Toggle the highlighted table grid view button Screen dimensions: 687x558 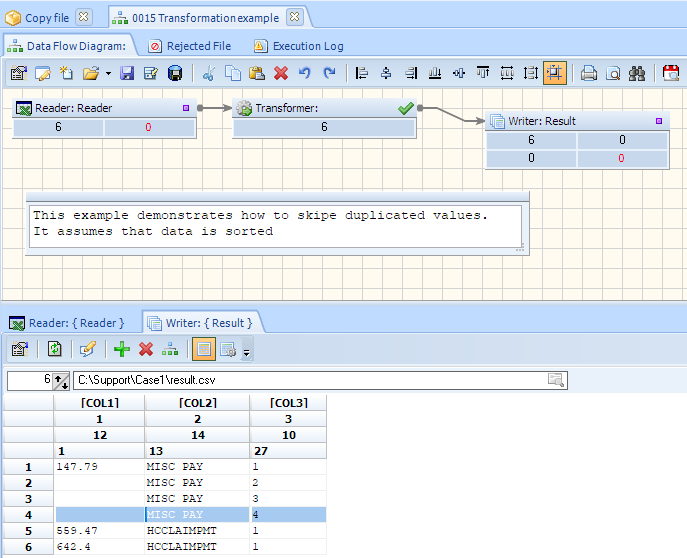coord(204,349)
